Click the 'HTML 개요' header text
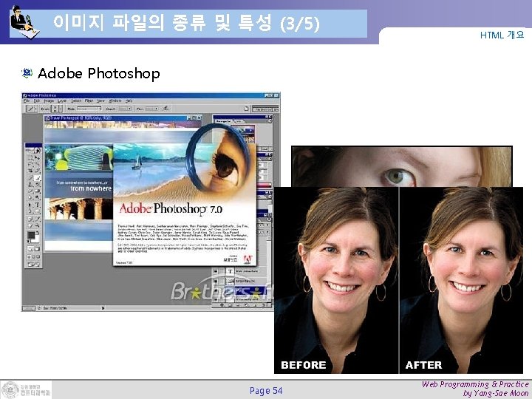The height and width of the screenshot is (399, 532). tap(502, 35)
